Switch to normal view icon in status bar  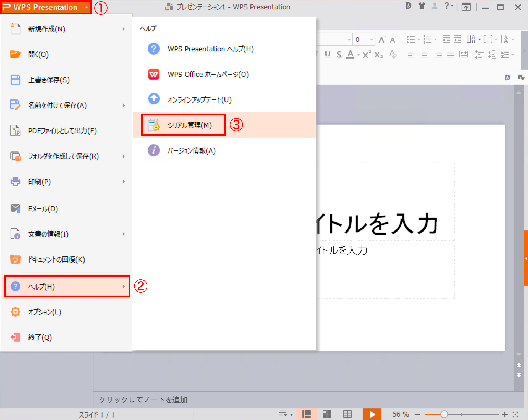coord(307,414)
